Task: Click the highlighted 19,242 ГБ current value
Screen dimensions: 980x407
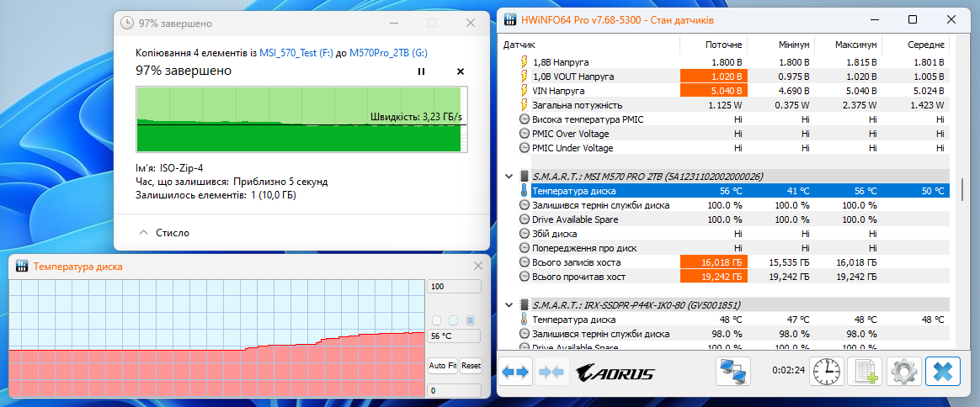Action: 714,277
